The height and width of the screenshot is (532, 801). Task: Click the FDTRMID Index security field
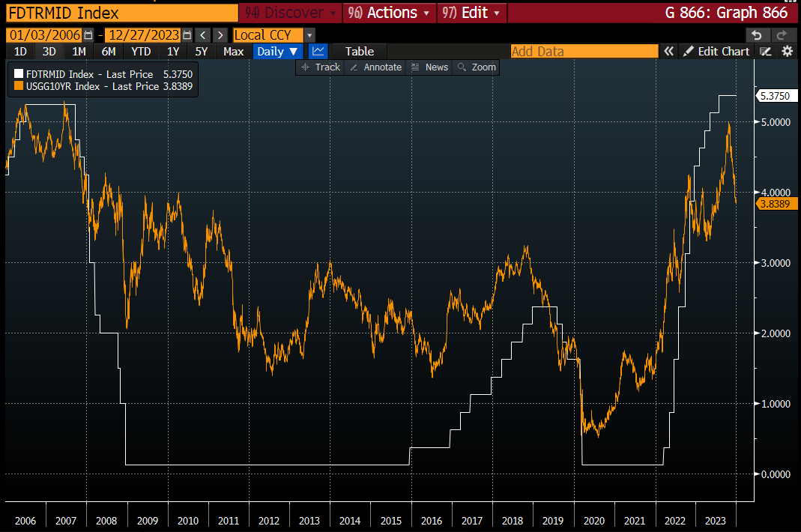[x=122, y=12]
